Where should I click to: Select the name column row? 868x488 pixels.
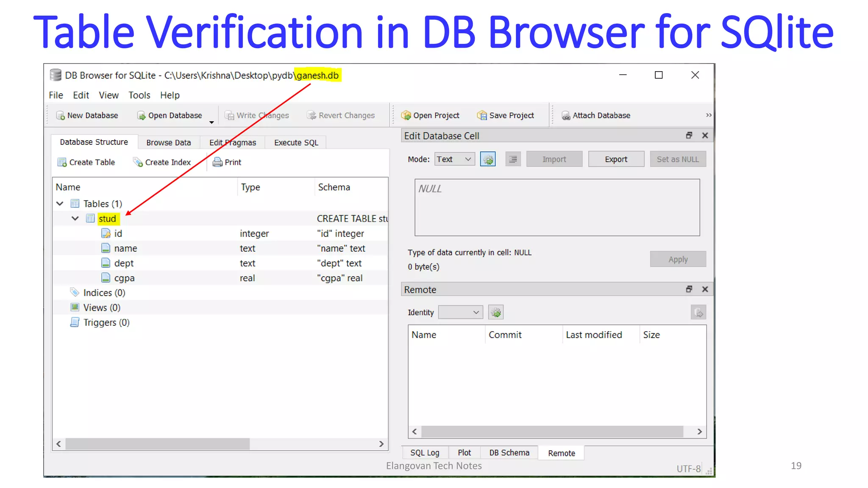[x=220, y=248]
